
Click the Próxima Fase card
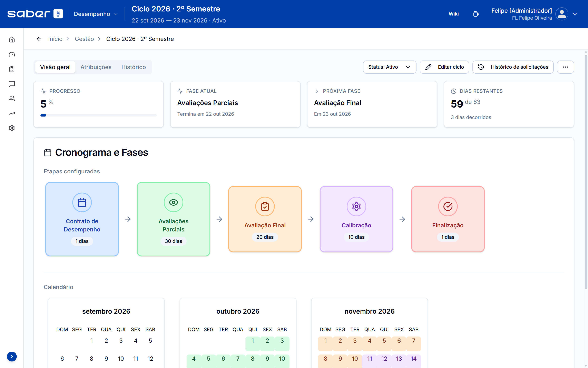coord(372,104)
